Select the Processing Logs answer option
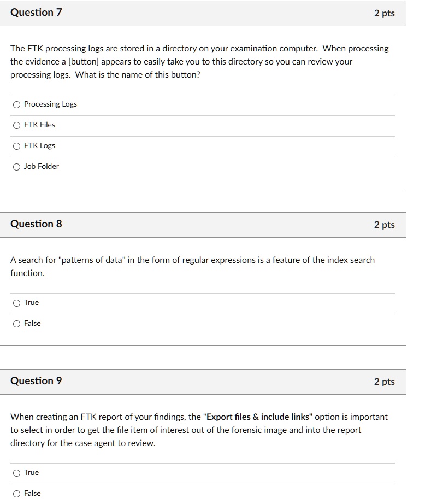437x504 pixels. (x=17, y=104)
